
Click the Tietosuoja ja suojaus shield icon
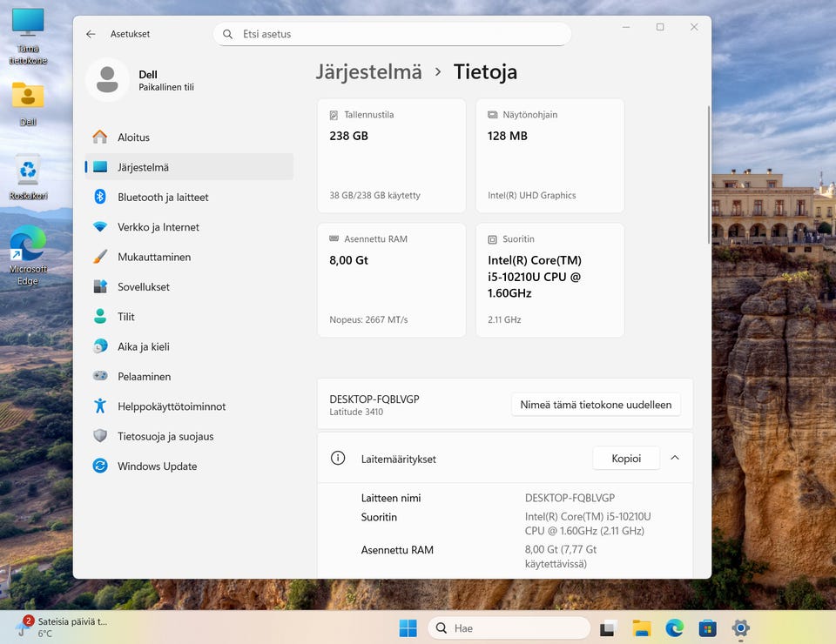pyautogui.click(x=100, y=436)
